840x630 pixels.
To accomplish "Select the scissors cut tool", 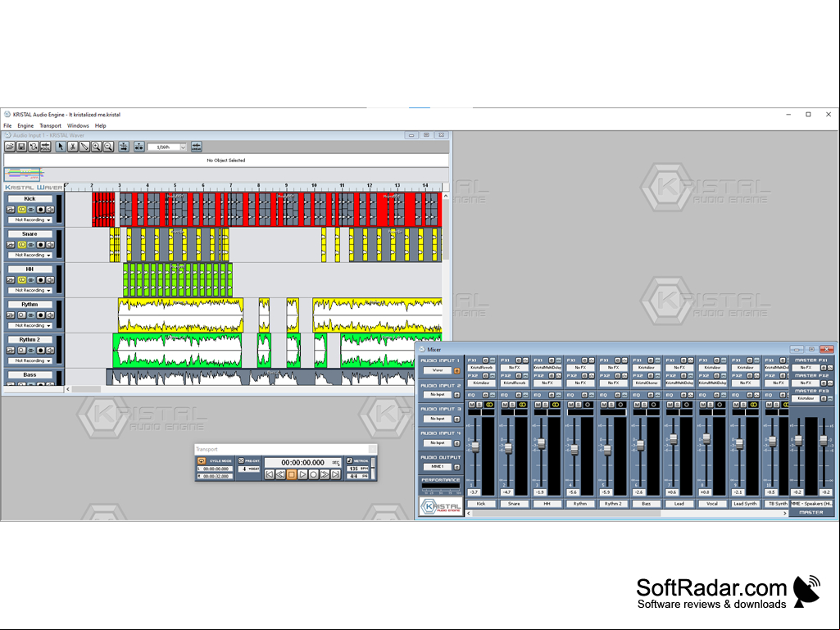I will pos(72,147).
